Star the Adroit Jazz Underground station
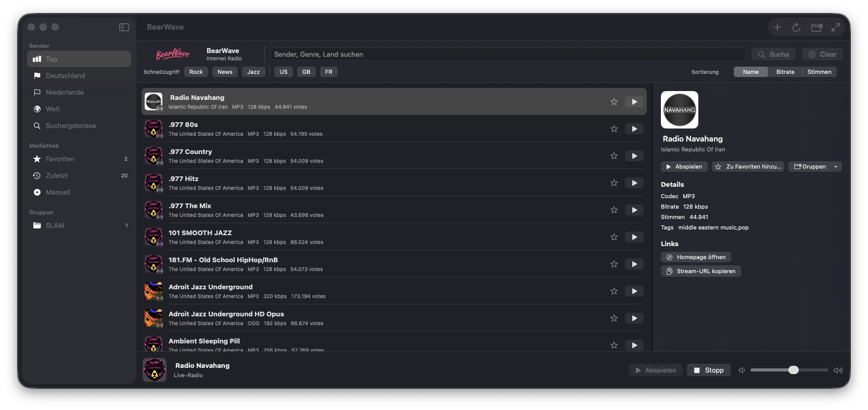Screen dimensions: 868x410 [614, 291]
